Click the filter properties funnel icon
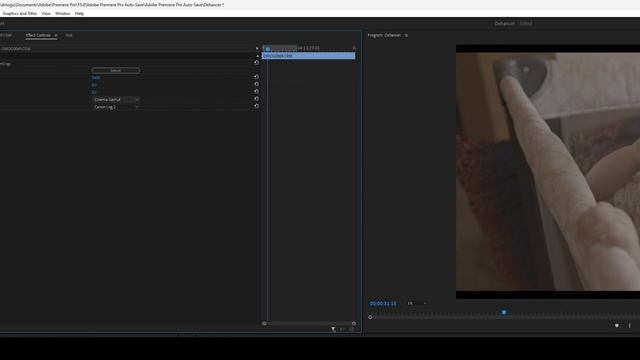The height and width of the screenshot is (360, 640). [333, 329]
